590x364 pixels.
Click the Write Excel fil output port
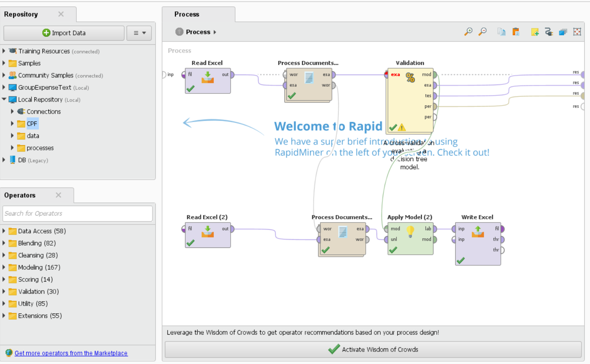pos(502,229)
